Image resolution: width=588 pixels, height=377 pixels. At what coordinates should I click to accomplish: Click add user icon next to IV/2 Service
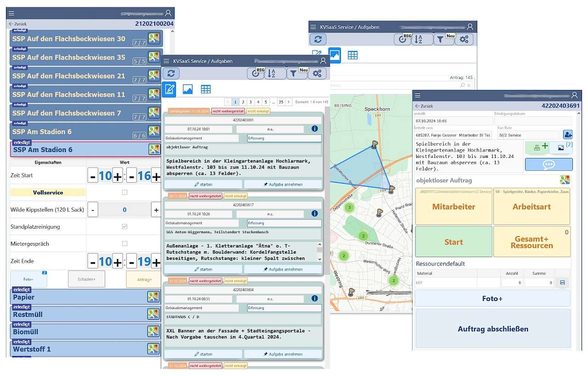(568, 135)
